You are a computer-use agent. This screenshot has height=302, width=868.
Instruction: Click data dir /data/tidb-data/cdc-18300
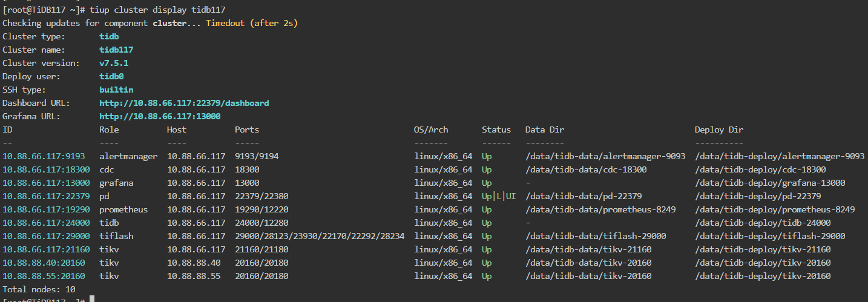(x=586, y=169)
